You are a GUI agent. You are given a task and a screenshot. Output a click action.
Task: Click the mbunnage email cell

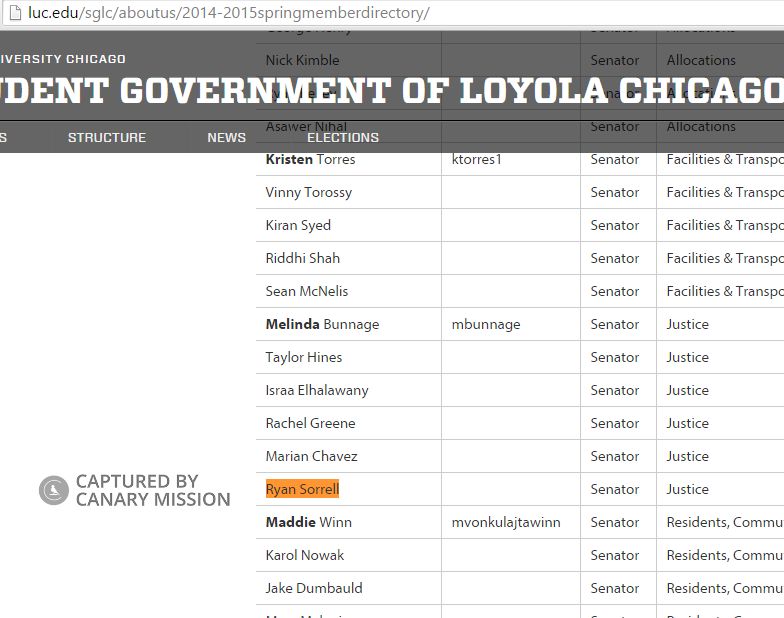pos(486,324)
